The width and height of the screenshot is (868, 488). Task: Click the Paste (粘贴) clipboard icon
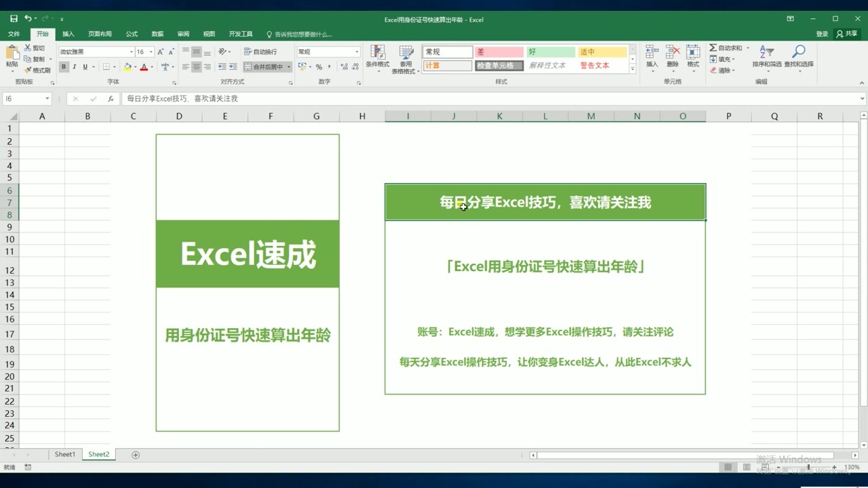pos(12,53)
